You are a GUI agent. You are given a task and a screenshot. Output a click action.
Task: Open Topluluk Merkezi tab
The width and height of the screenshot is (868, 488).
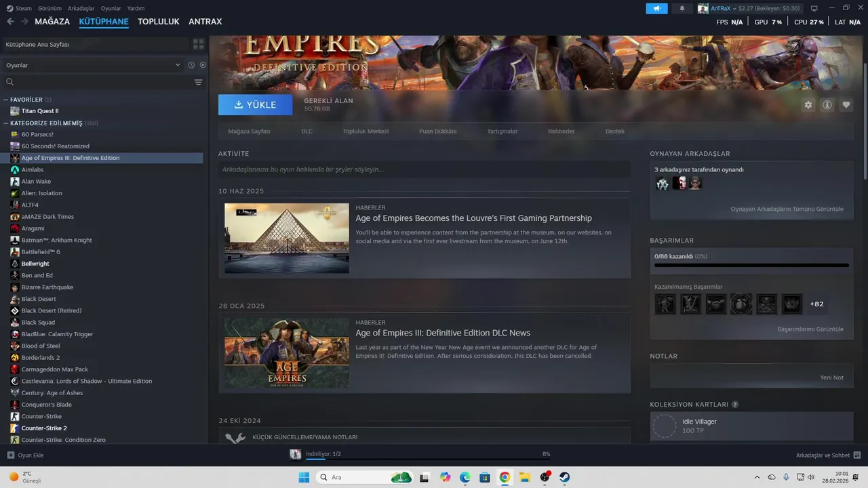click(366, 131)
